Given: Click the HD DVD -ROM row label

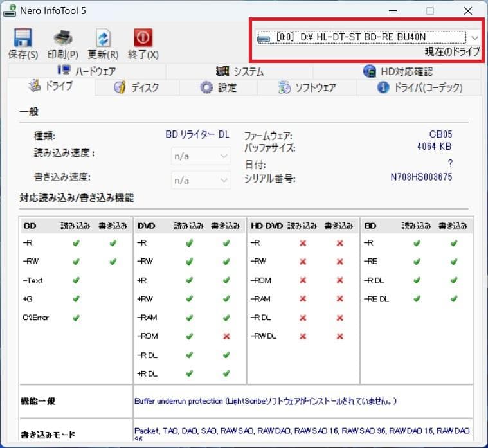Looking at the screenshot, I should (x=261, y=280).
